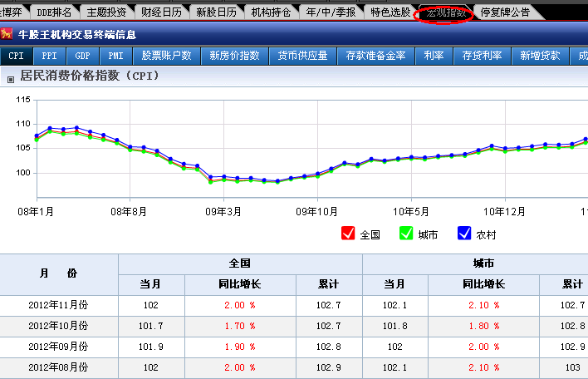Toggle the 全国 red checkbox in legend
The height and width of the screenshot is (379, 588).
click(x=348, y=233)
